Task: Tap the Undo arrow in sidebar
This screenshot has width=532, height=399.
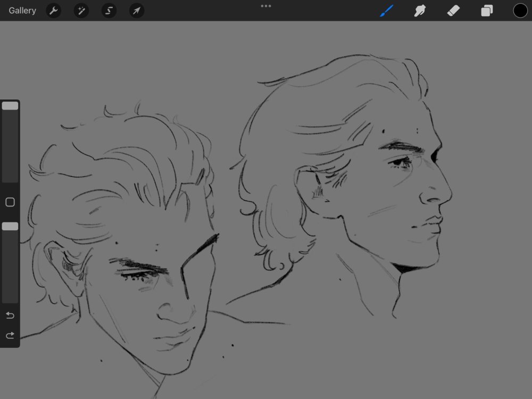Action: (10, 315)
